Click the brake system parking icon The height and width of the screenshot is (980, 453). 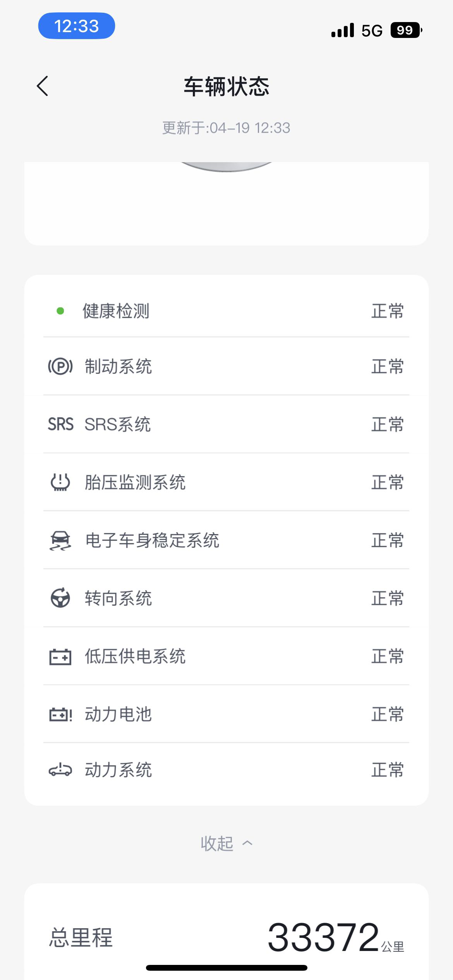pyautogui.click(x=60, y=367)
